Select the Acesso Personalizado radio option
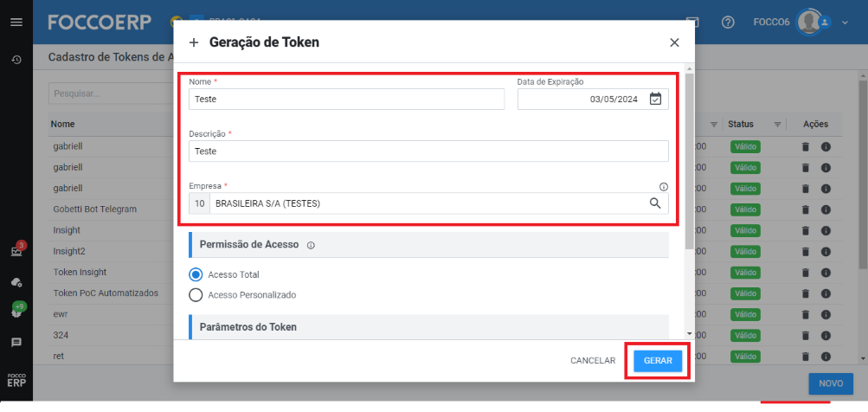Screen dimensions: 868x412 (x=196, y=295)
